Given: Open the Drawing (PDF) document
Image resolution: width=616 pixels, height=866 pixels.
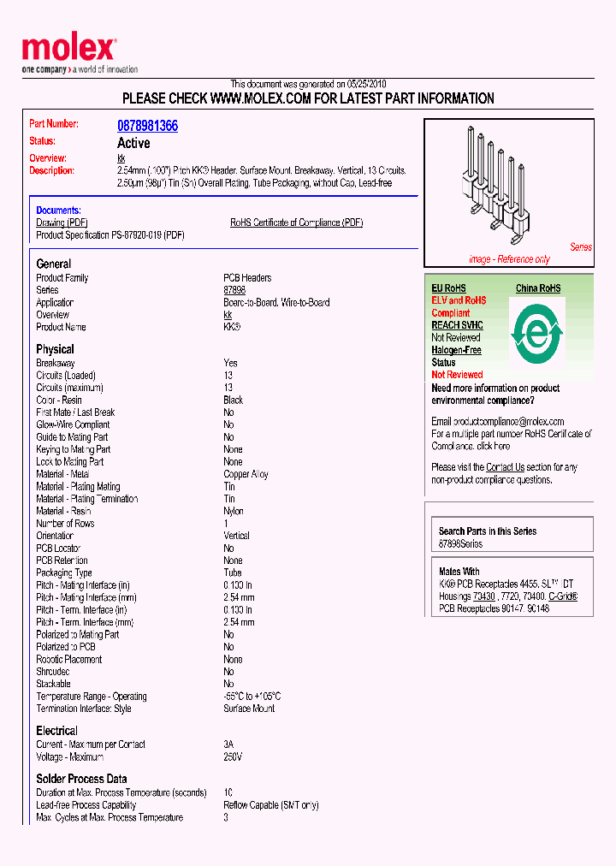Looking at the screenshot, I should [x=62, y=222].
